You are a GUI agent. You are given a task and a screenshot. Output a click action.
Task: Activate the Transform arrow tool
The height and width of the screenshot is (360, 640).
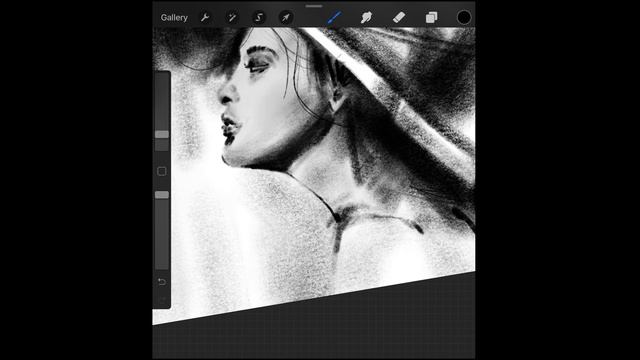[x=286, y=18]
